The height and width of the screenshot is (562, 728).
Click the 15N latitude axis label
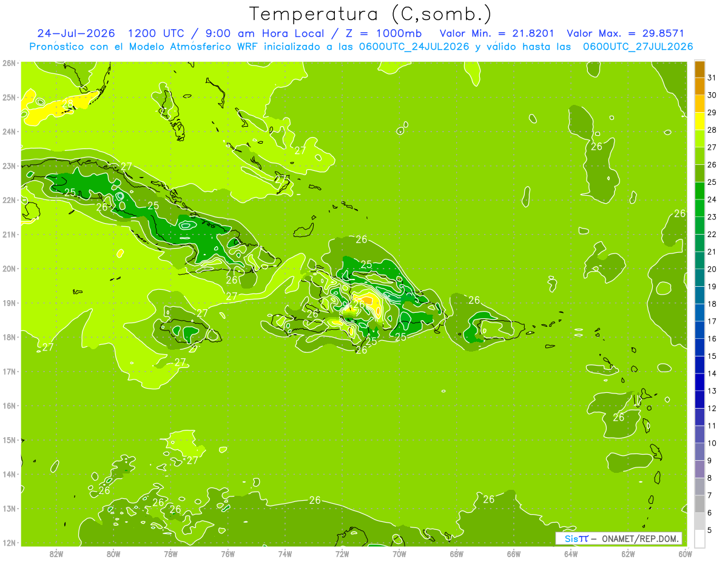pyautogui.click(x=9, y=440)
